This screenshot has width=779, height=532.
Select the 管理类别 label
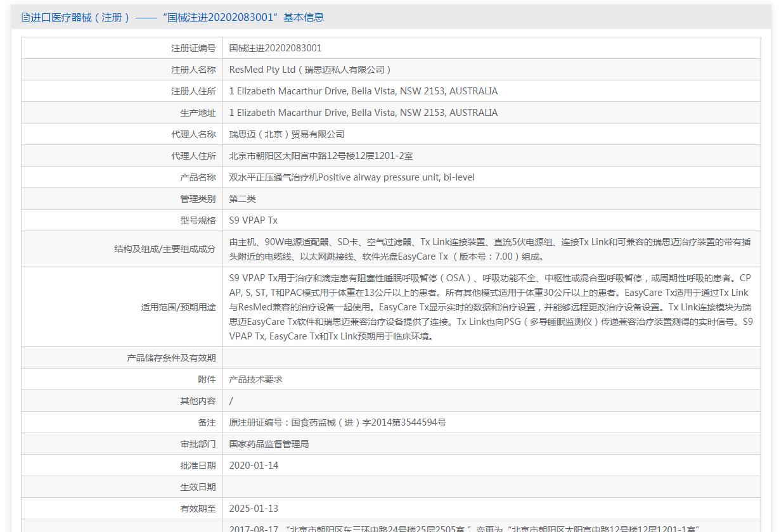(198, 199)
